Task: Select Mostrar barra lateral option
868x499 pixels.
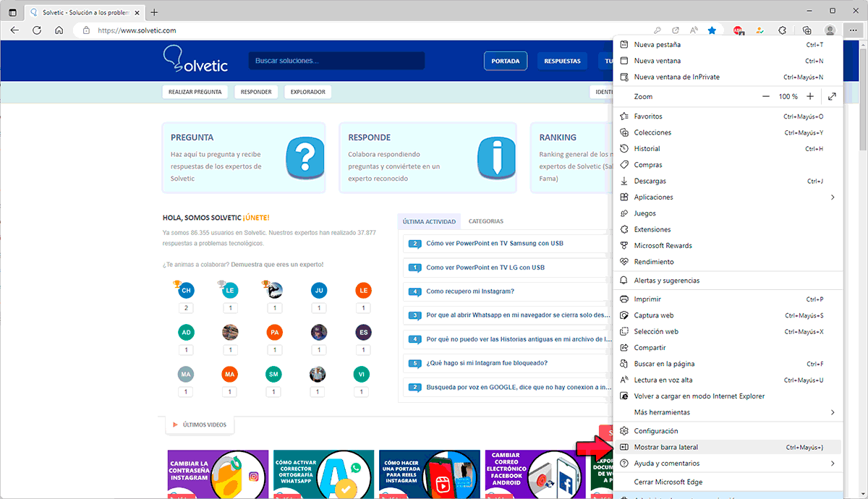Action: click(x=728, y=448)
